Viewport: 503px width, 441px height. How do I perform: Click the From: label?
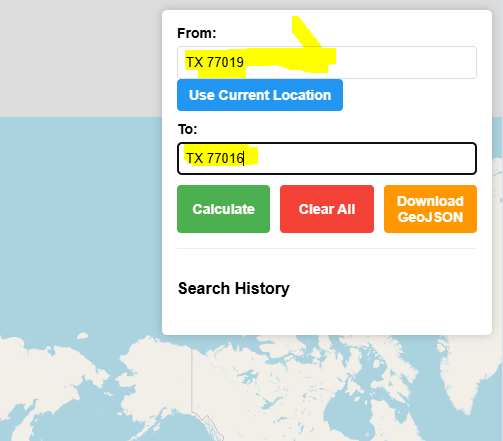[x=197, y=33]
